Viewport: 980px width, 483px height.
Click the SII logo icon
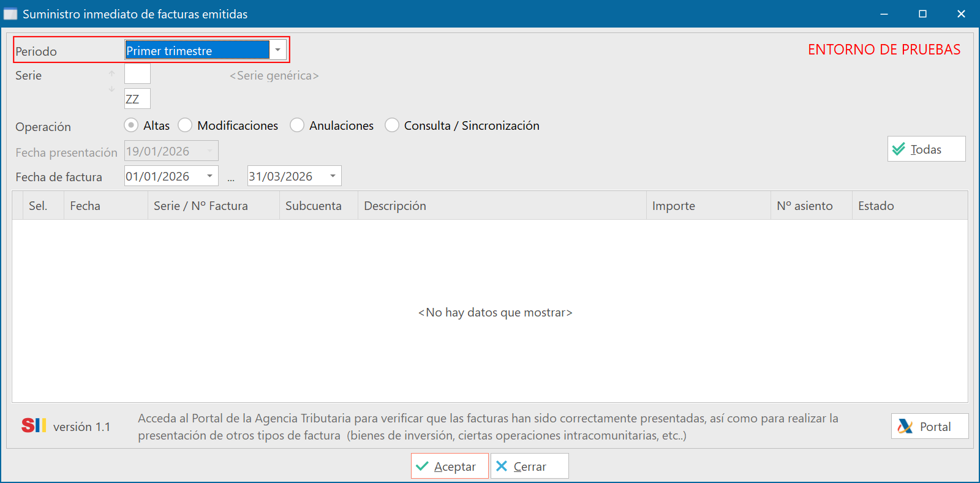[34, 425]
